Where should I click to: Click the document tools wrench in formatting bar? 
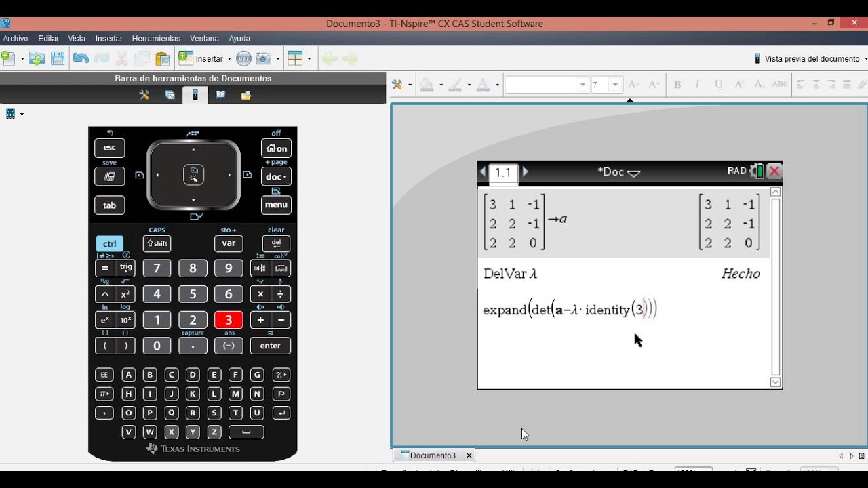click(397, 85)
